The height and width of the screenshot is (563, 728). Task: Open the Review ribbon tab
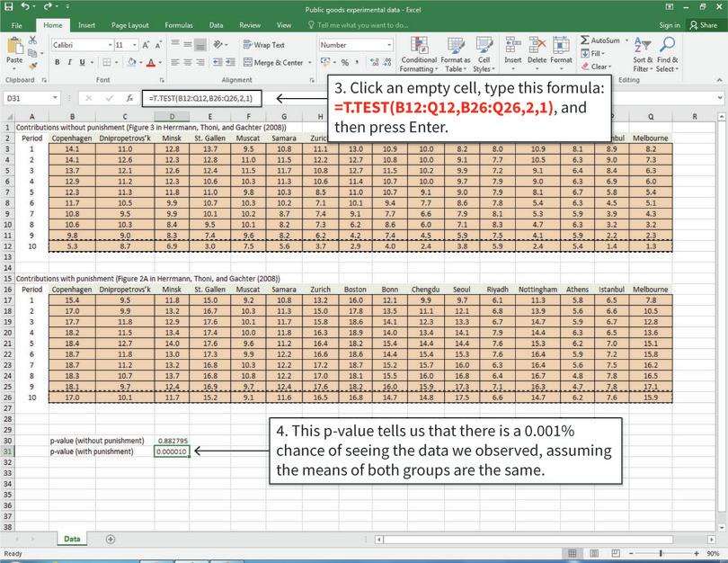[x=249, y=25]
